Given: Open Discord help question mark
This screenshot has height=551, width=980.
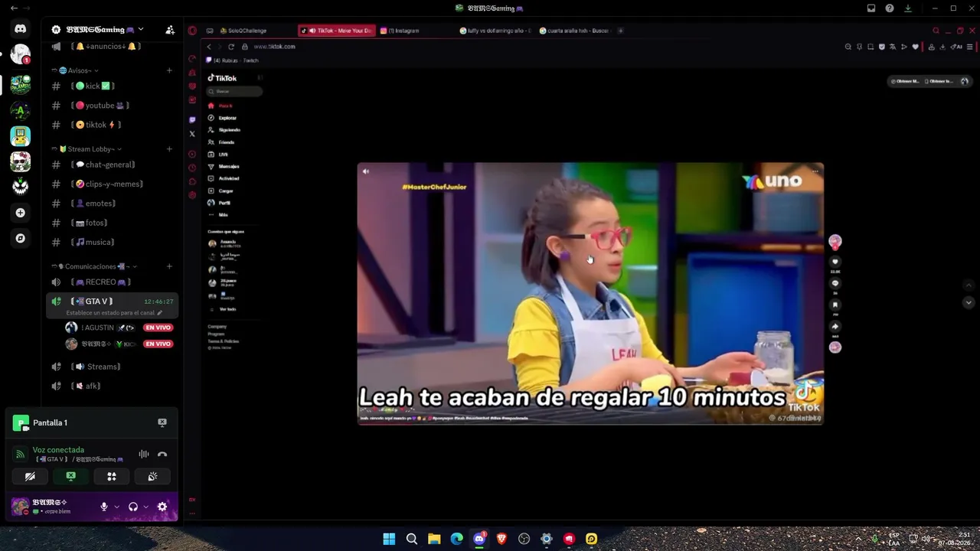Looking at the screenshot, I should pyautogui.click(x=890, y=8).
